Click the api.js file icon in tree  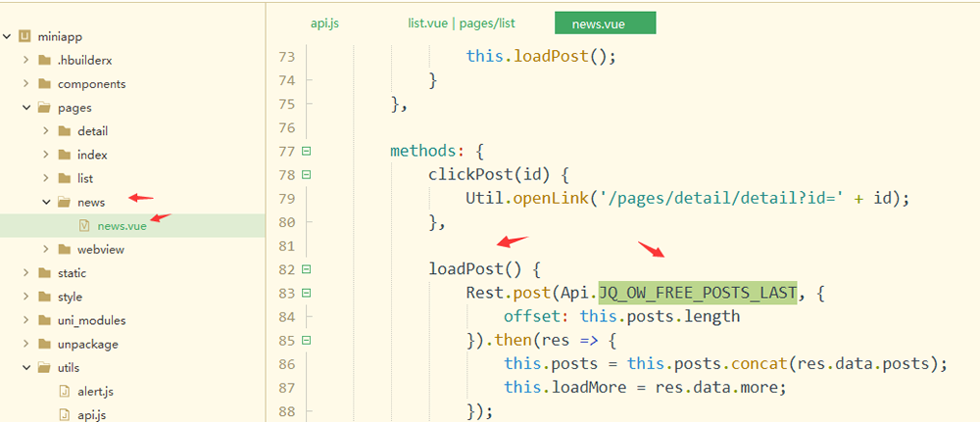click(x=64, y=415)
